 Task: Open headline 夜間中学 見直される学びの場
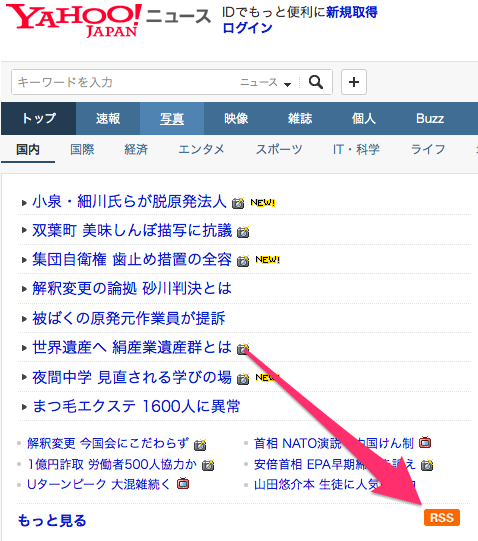click(132, 377)
